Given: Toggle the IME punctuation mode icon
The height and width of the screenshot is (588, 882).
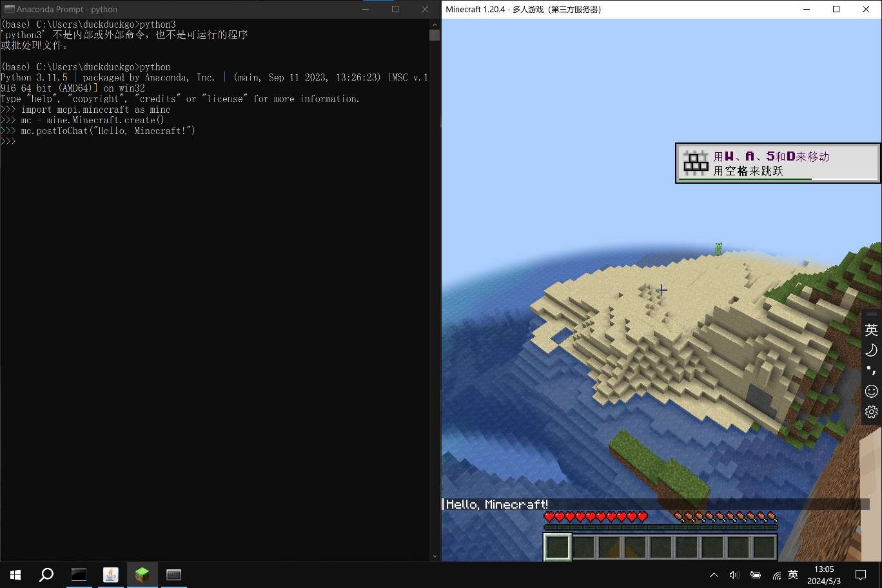Looking at the screenshot, I should click(x=872, y=371).
